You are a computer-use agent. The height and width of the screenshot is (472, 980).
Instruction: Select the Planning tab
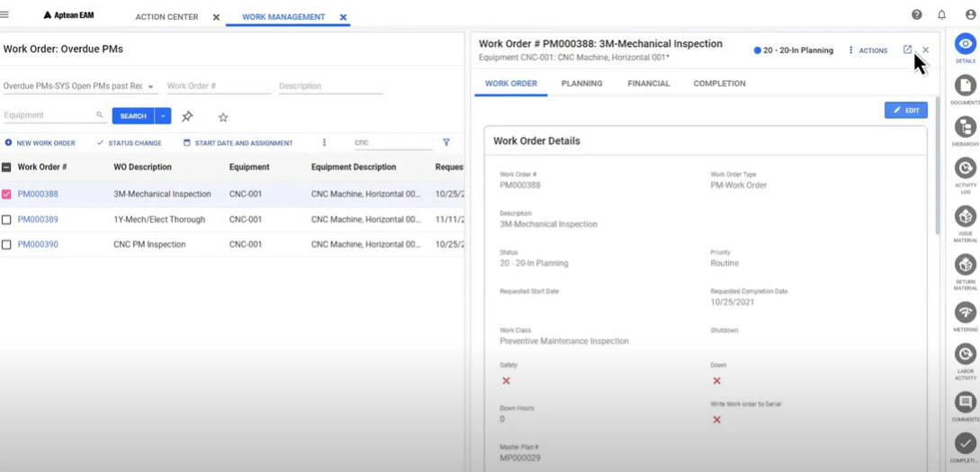tap(582, 83)
